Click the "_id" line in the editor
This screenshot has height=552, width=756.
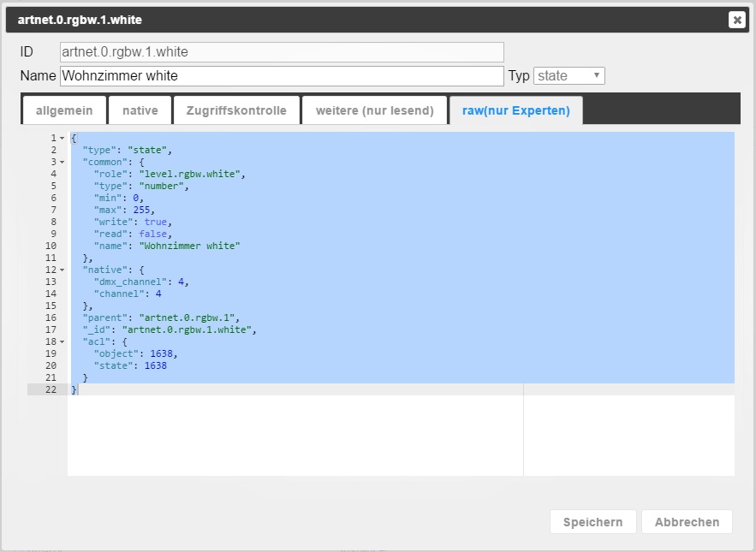coord(170,329)
